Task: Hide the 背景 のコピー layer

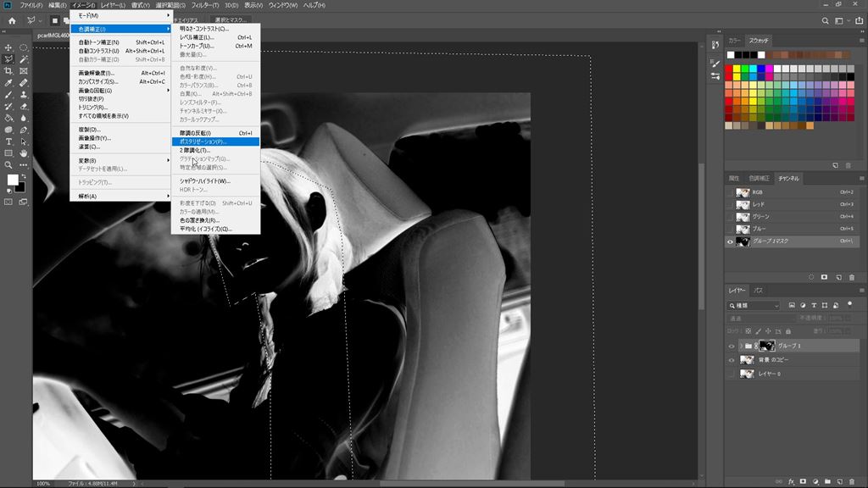Action: (x=731, y=359)
